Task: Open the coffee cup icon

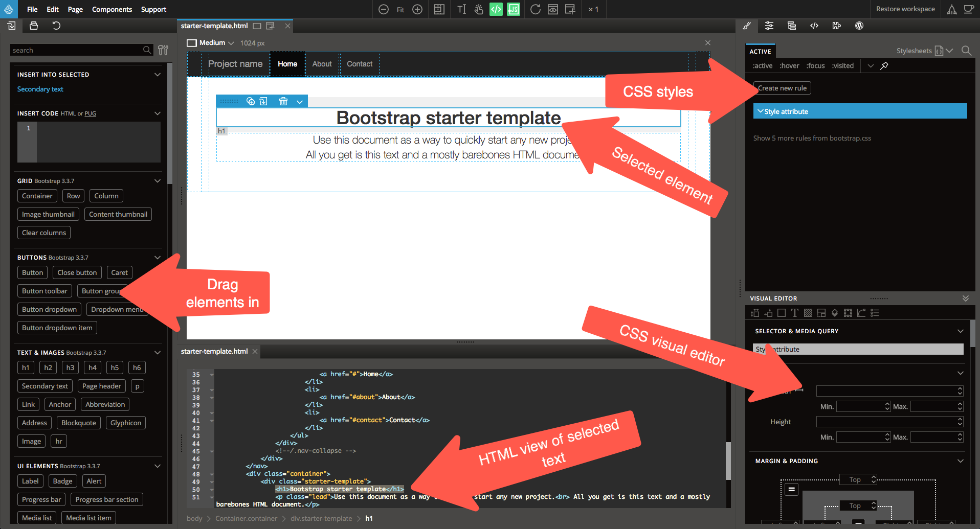Action: click(x=969, y=9)
